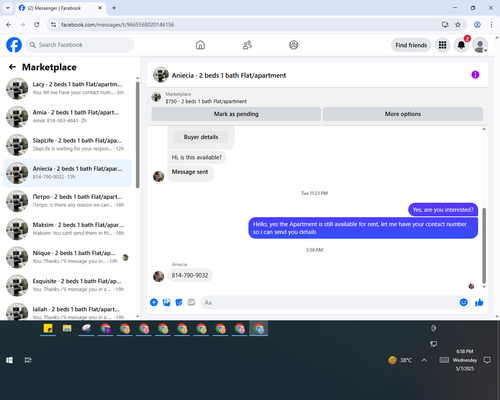
Task: Open the Amia conversation
Action: point(67,116)
